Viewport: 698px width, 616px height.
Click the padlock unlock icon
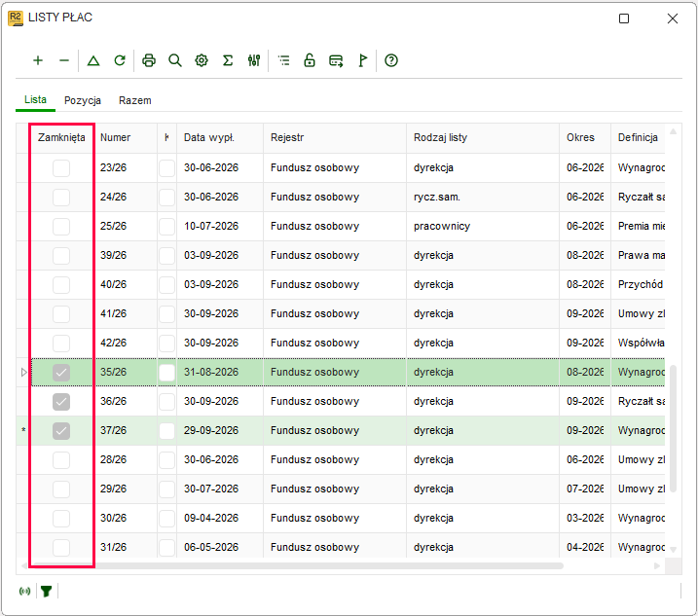(x=310, y=60)
